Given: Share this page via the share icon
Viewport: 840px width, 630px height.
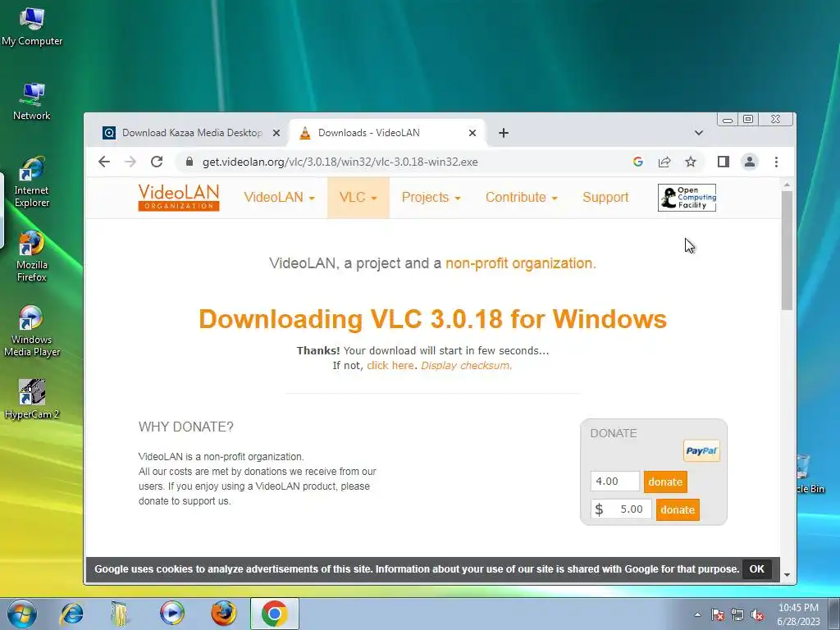Looking at the screenshot, I should click(664, 162).
